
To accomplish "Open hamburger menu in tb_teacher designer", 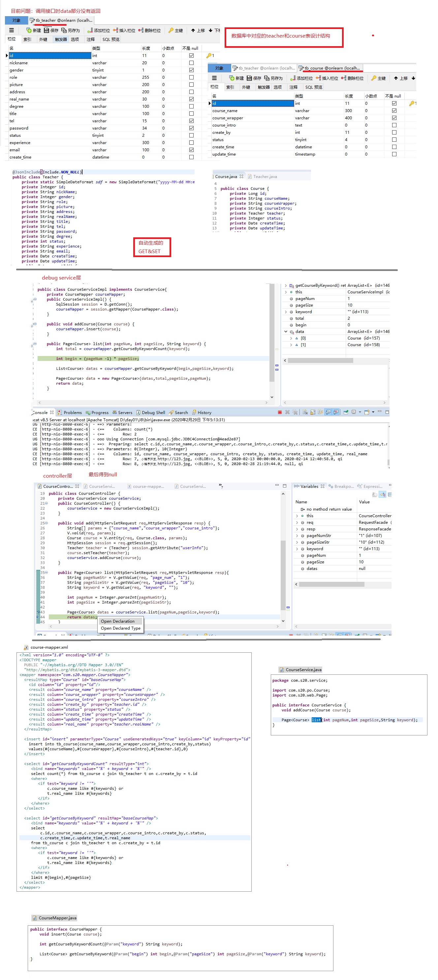I will (12, 30).
